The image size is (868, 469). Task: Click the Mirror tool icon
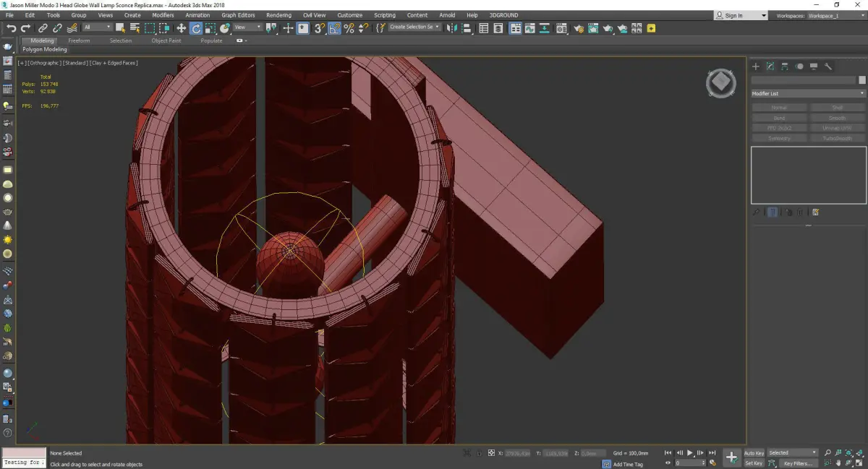tap(451, 28)
